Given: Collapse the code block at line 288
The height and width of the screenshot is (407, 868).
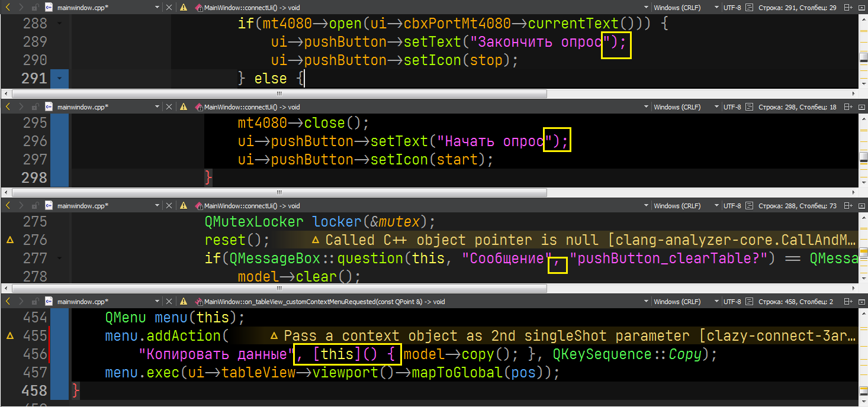Looking at the screenshot, I should point(60,24).
